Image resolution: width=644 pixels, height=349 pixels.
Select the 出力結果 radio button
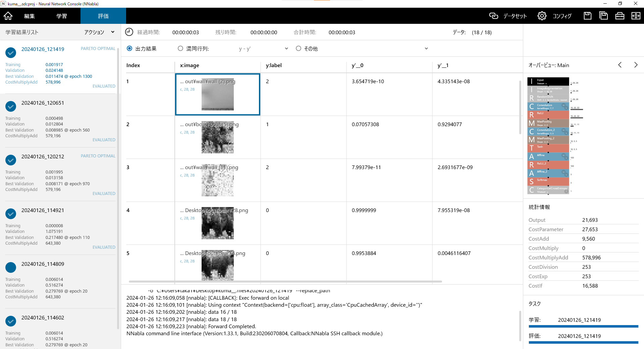click(x=129, y=49)
